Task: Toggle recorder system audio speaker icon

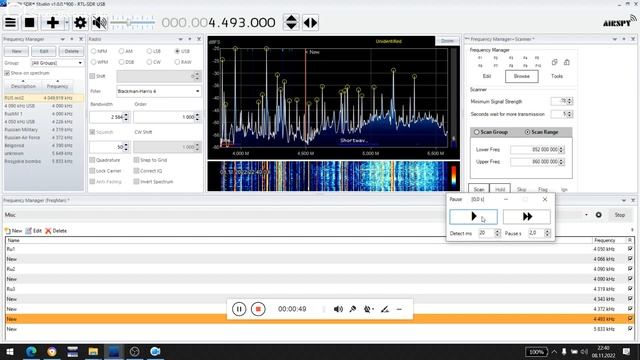Action: coord(338,309)
